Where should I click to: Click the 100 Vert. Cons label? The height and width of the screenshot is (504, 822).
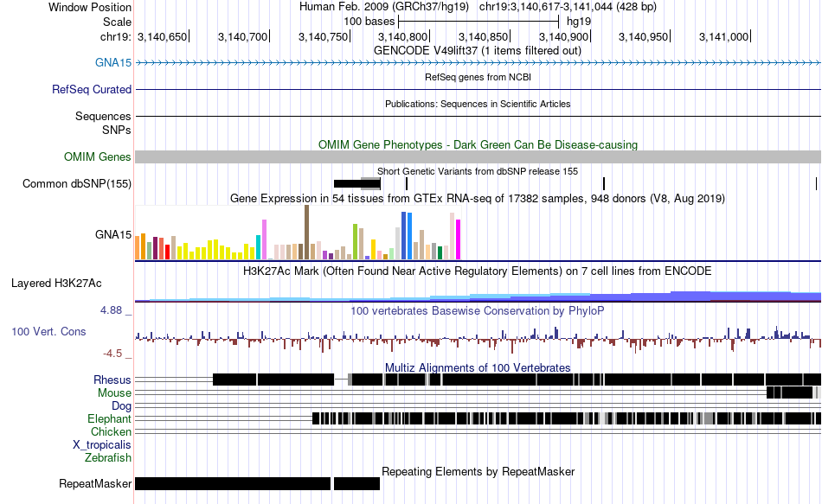pos(48,332)
